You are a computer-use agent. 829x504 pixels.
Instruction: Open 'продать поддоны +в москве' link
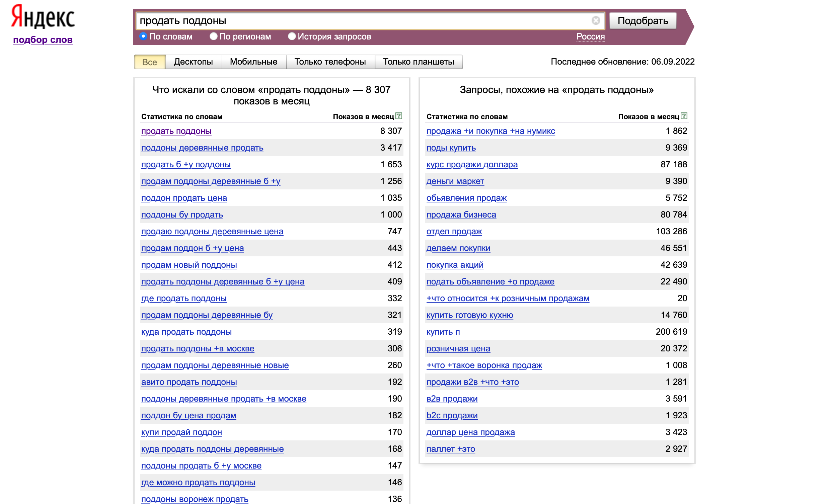click(198, 349)
